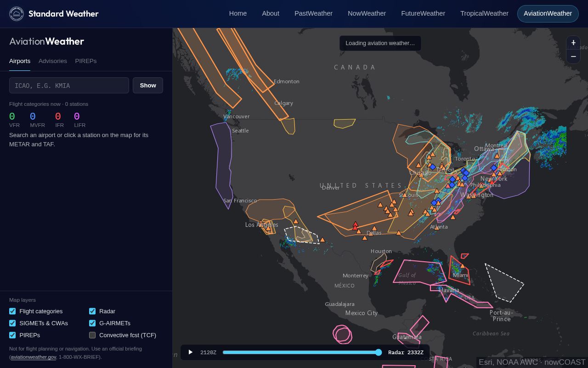Click the radar timeline slider handle

coord(379,352)
